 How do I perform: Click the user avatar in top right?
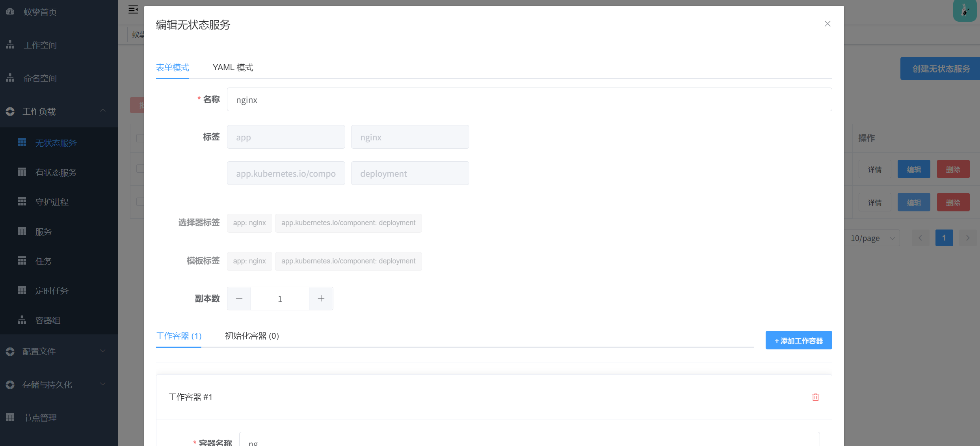[x=965, y=11]
